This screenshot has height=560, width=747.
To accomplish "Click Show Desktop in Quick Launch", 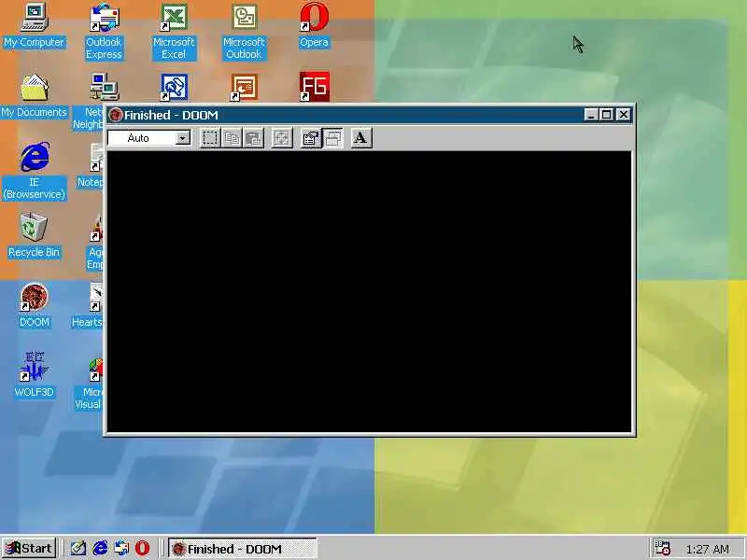I will pyautogui.click(x=78, y=549).
